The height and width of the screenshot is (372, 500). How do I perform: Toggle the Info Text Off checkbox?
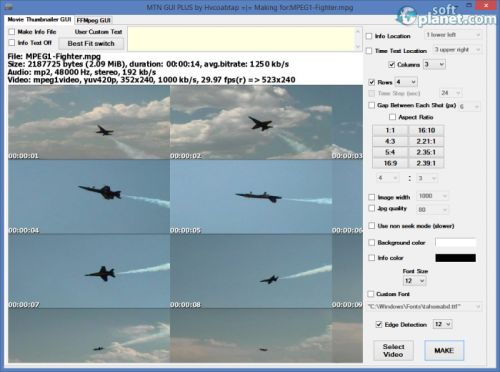point(12,43)
